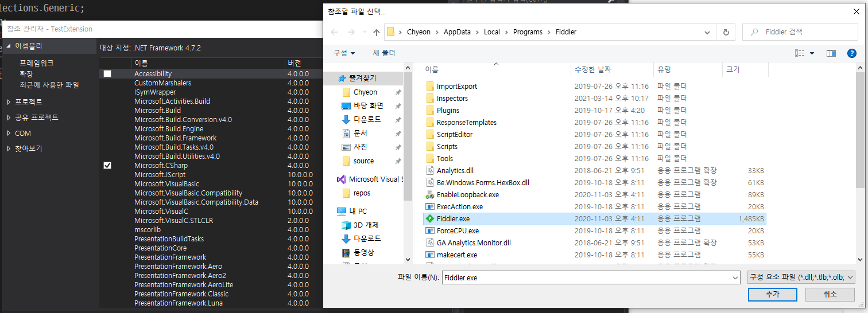868x313 pixels.
Task: Expand the 프로젝트 section in Reference Manager
Action: coord(9,102)
